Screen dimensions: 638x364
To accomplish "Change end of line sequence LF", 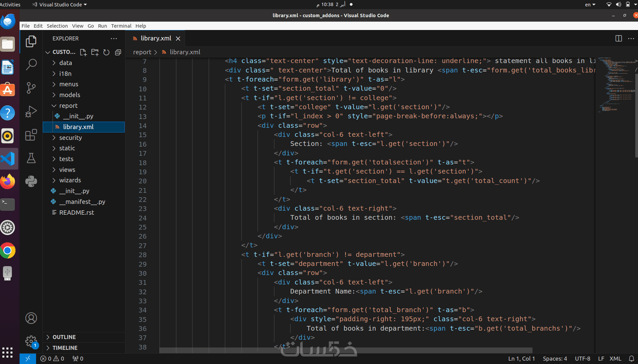I will (x=601, y=359).
